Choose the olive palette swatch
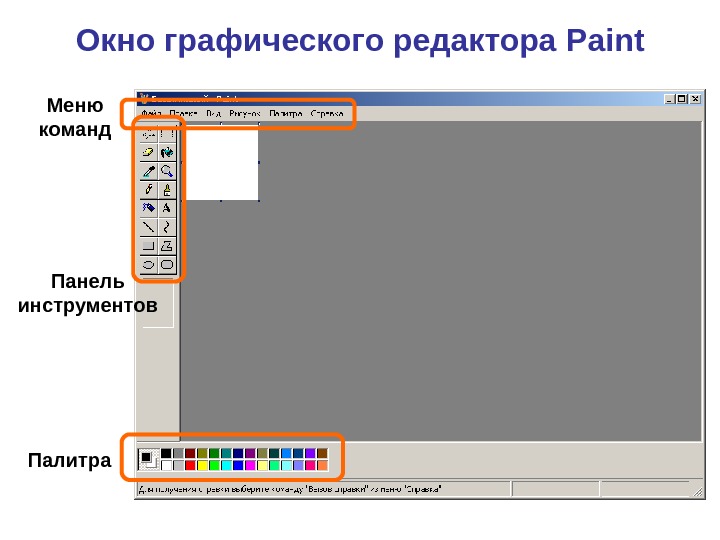The width and height of the screenshot is (720, 540). (x=202, y=454)
